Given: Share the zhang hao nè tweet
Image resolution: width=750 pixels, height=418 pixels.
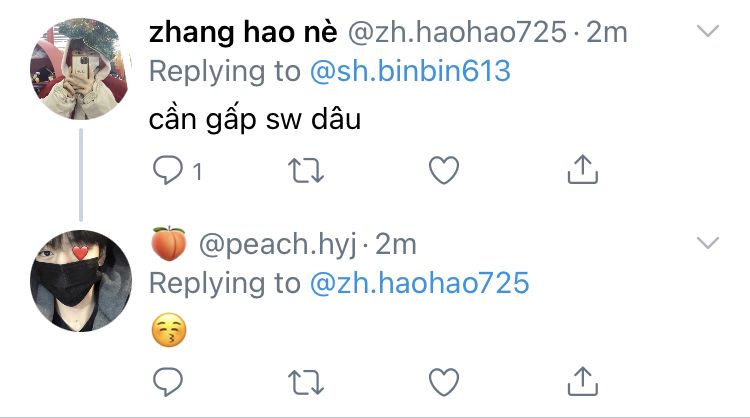Looking at the screenshot, I should coord(583,169).
